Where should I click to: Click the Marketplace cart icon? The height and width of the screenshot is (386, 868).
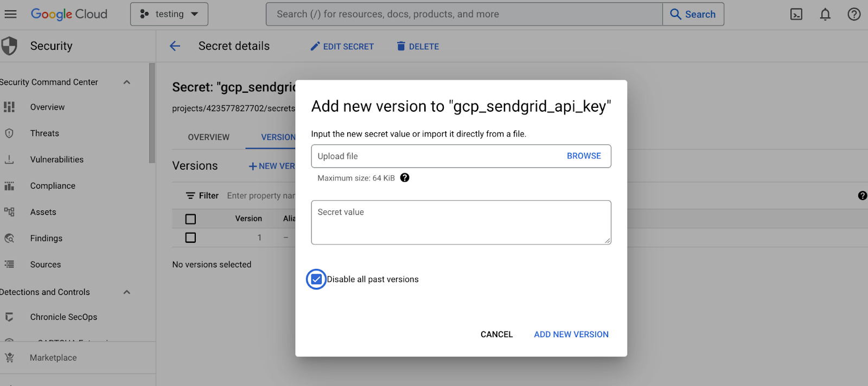pyautogui.click(x=9, y=358)
